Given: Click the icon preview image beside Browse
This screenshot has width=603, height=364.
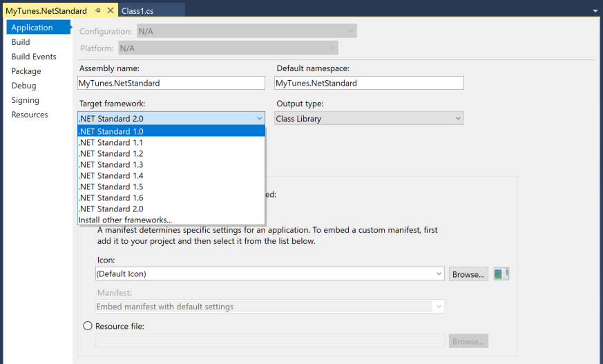Looking at the screenshot, I should 501,274.
